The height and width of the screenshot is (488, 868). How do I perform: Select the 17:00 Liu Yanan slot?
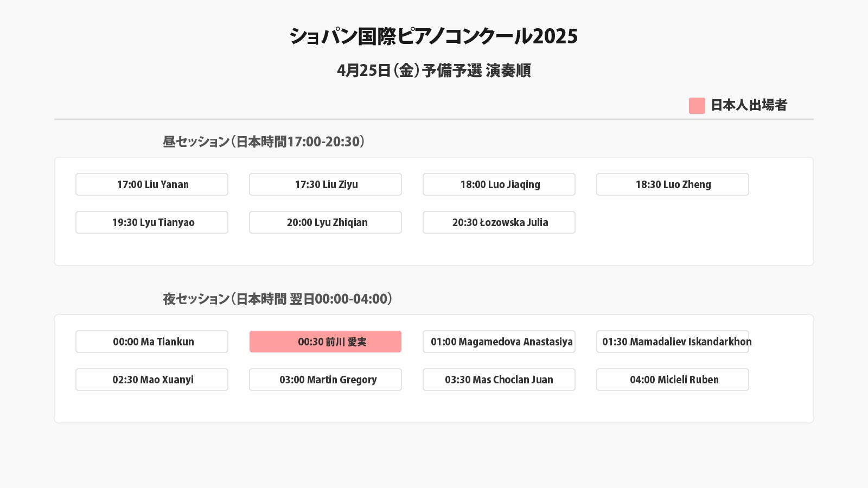click(x=152, y=184)
